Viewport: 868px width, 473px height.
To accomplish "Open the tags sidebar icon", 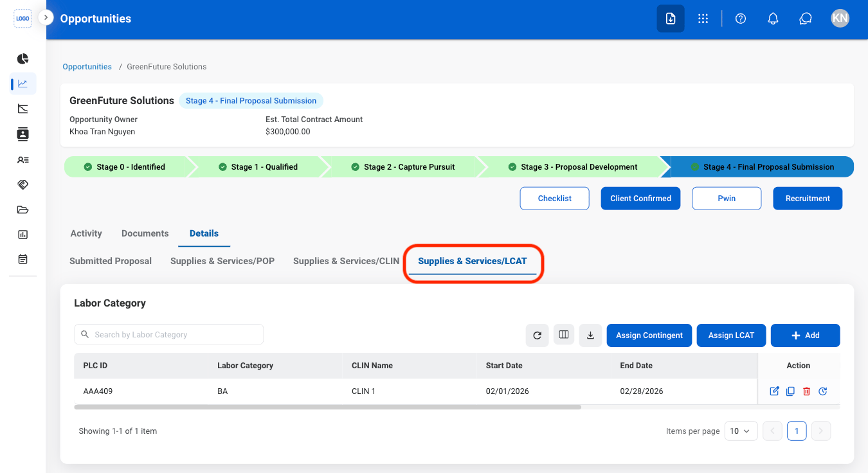I will (x=23, y=184).
